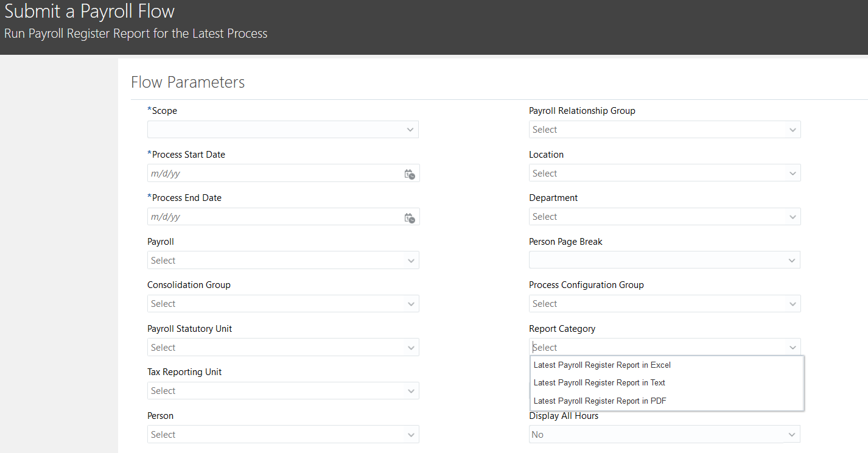Open the Location dropdown
868x453 pixels.
pyautogui.click(x=793, y=174)
